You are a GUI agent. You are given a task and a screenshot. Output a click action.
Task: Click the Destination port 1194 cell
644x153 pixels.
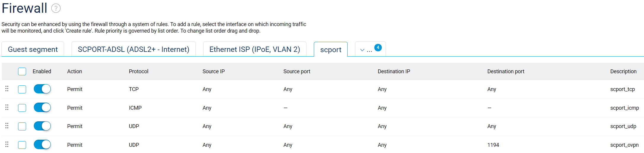coord(493,145)
